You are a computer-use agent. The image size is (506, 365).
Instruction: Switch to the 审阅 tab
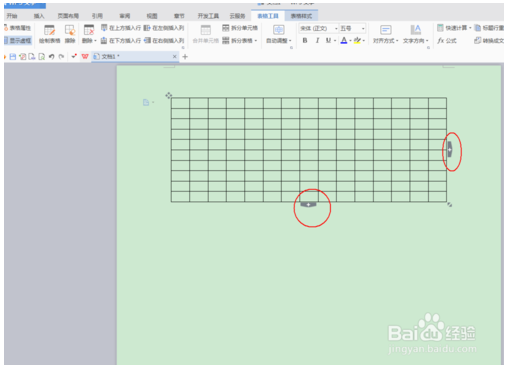pos(125,16)
